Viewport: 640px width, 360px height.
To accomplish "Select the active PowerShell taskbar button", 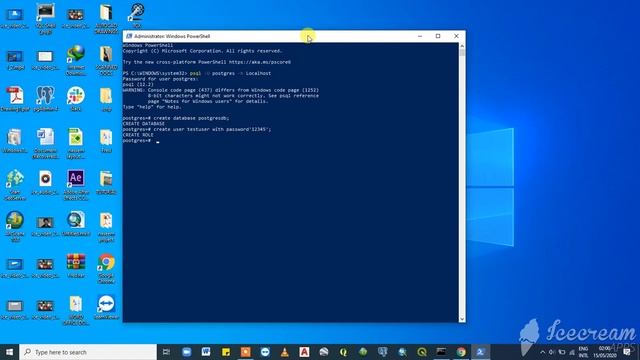I will coord(480,352).
